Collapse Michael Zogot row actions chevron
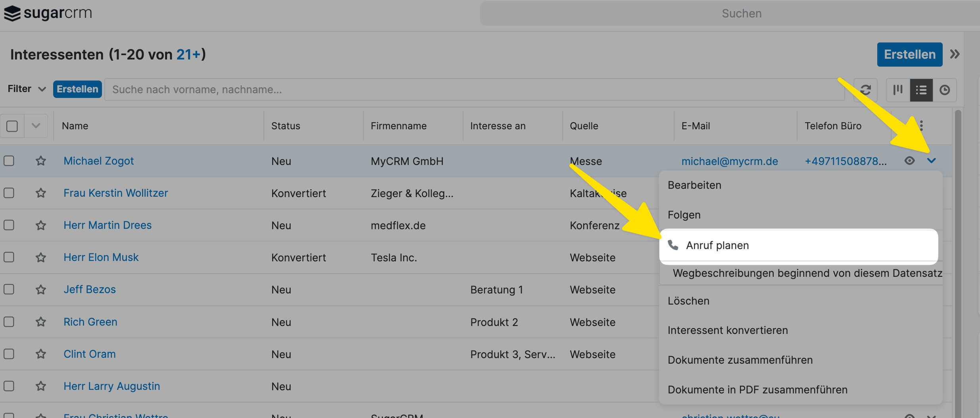The image size is (980, 418). [932, 161]
